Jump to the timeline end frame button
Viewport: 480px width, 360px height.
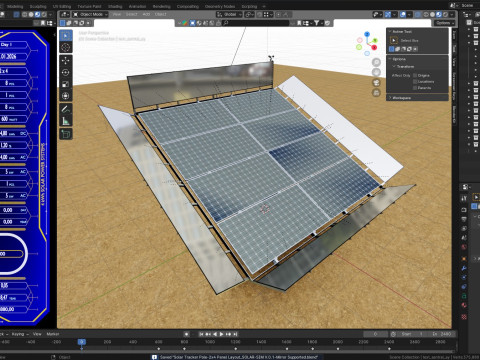[x=235, y=334]
